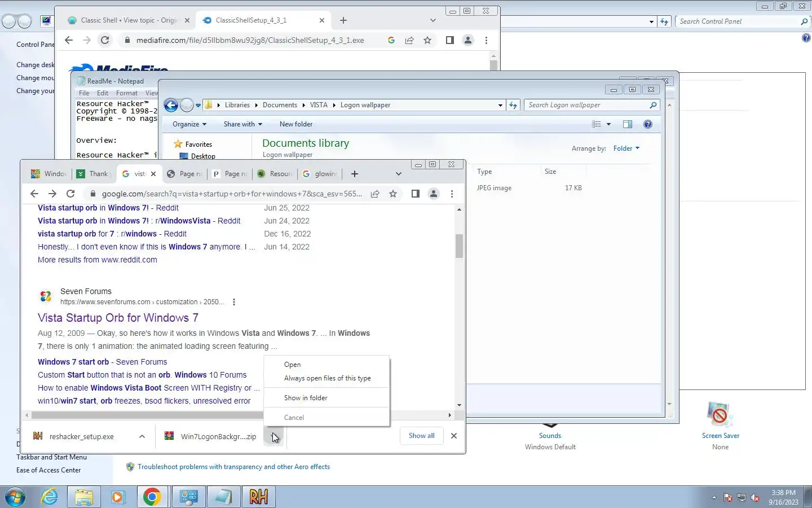Image resolution: width=812 pixels, height=508 pixels.
Task: Switch to Classic Shell View topic tab
Action: point(129,20)
